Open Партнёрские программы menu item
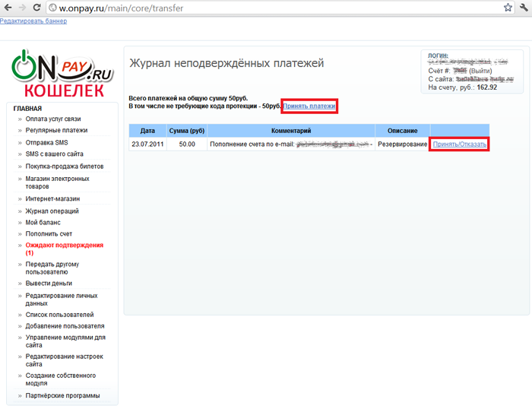This screenshot has height=406, width=532. pos(62,395)
